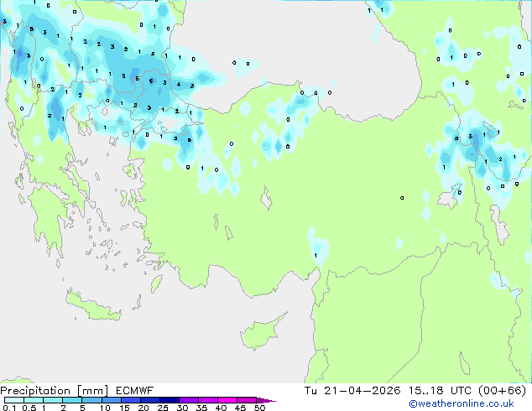Choose the 20–25 mm legend color swatch
532x411 pixels.
(x=149, y=400)
